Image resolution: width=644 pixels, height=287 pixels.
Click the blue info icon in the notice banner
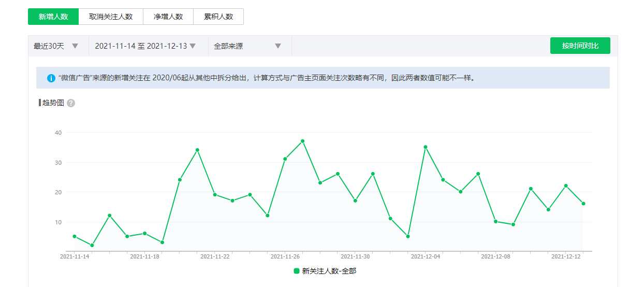pyautogui.click(x=51, y=78)
